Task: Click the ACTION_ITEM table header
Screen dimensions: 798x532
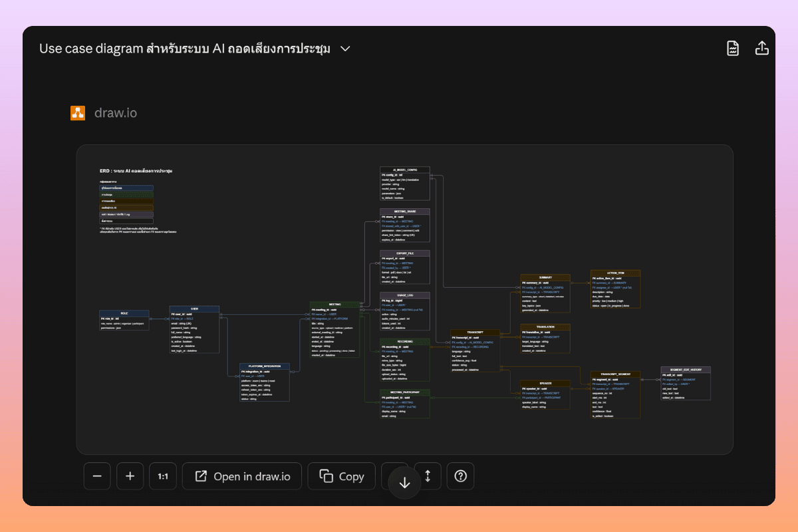Action: (x=616, y=273)
